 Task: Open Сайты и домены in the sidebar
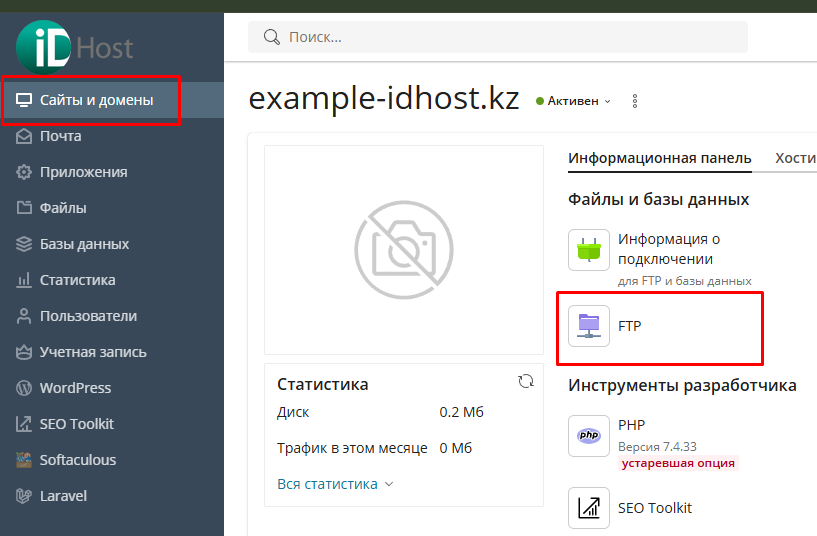(96, 100)
